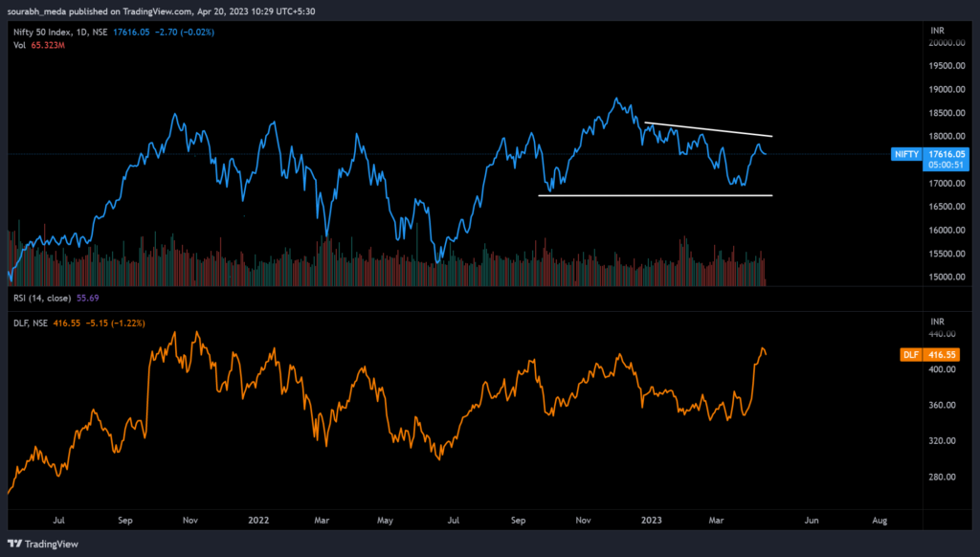Screen dimensions: 980x557
Task: Click the 05:00:51 countdown label
Action: pyautogui.click(x=946, y=165)
